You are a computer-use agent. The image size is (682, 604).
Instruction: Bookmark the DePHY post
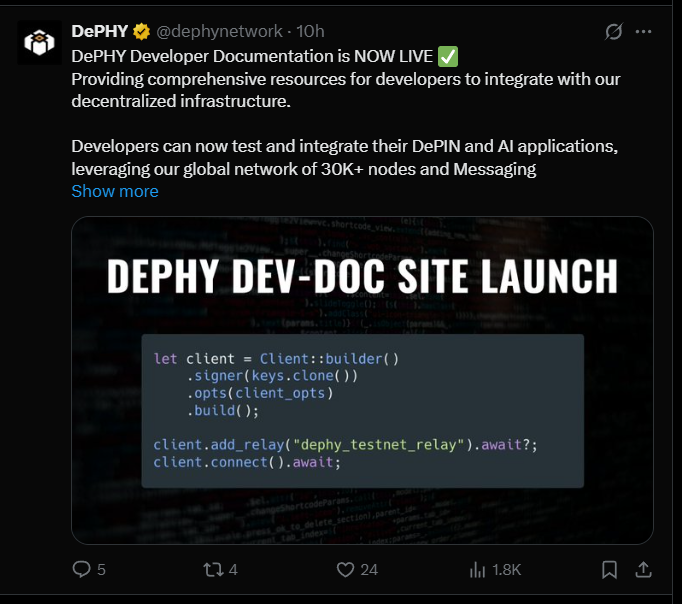click(609, 570)
